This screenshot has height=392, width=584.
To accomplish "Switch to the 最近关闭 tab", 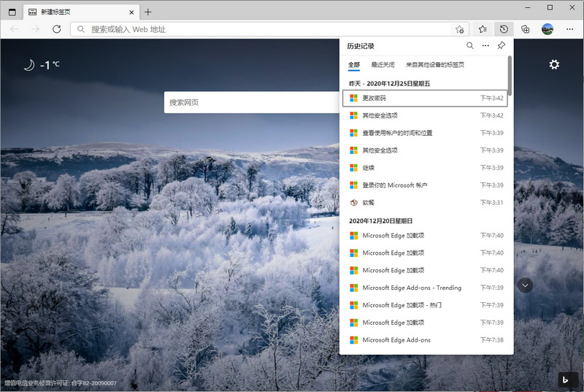I will coord(383,65).
